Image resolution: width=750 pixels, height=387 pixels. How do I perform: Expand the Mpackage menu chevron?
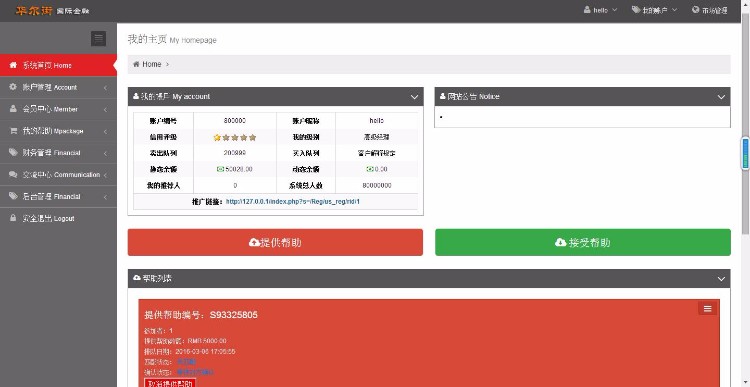pos(105,132)
